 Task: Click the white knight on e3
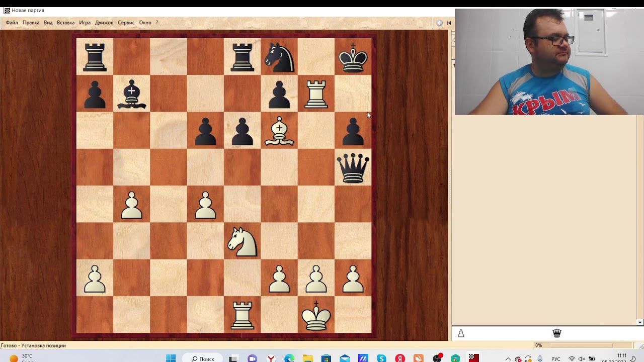click(x=243, y=241)
